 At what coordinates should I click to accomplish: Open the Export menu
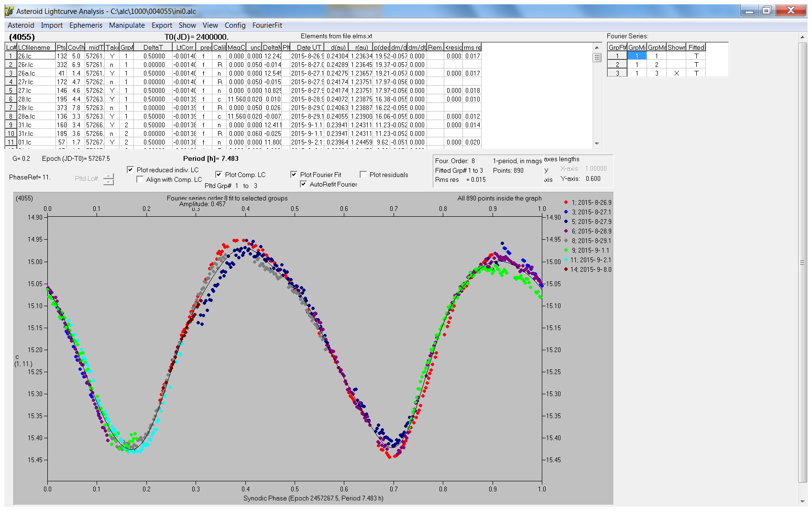[x=162, y=25]
